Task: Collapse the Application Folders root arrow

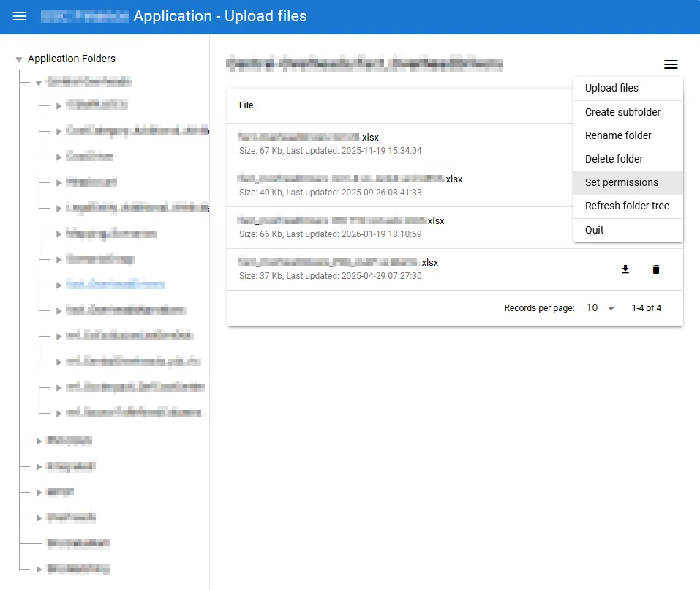Action: (19, 59)
